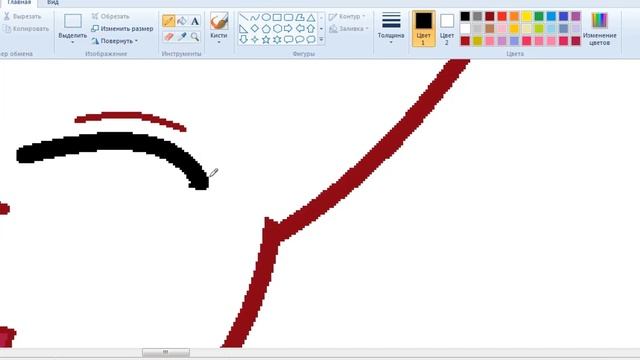The height and width of the screenshot is (360, 640).
Task: Move shapes gallery up one row
Action: 321,18
